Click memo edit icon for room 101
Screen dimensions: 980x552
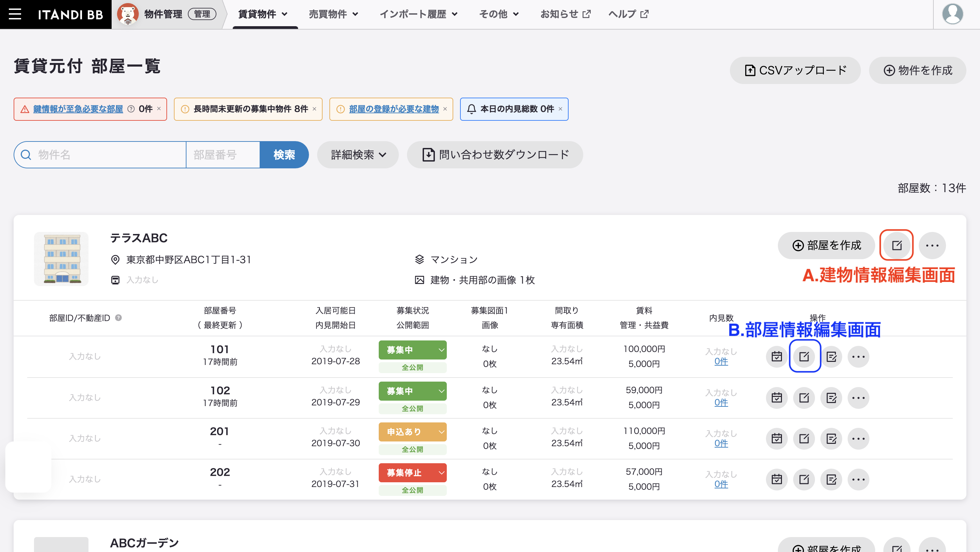coord(831,356)
